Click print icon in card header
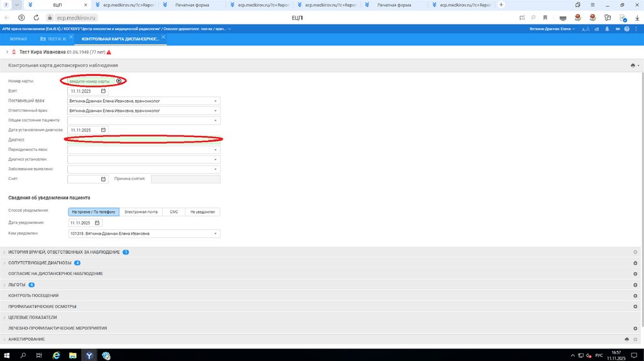The height and width of the screenshot is (361, 644). pyautogui.click(x=633, y=65)
